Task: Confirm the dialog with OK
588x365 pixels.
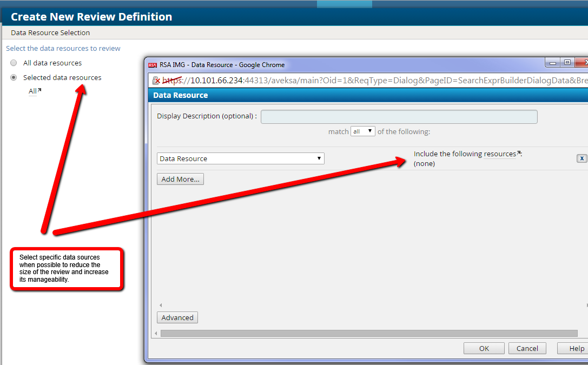Action: point(484,348)
